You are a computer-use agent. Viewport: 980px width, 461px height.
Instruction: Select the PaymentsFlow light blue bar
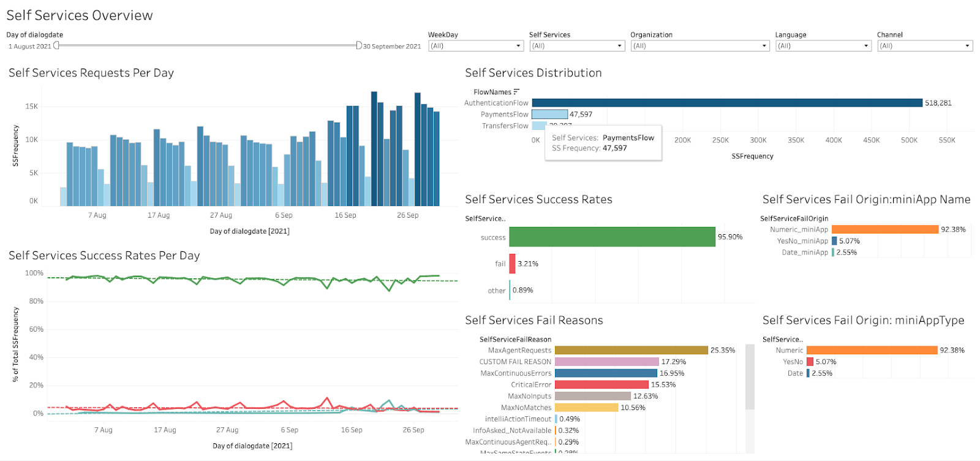549,115
